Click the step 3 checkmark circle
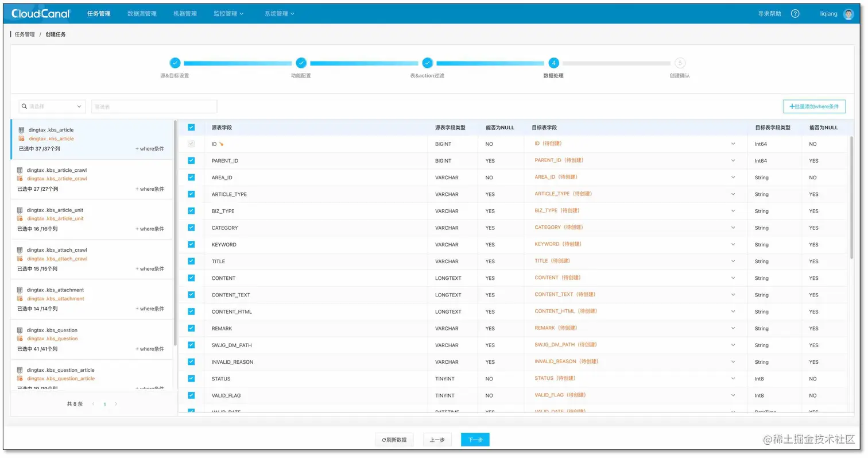This screenshot has height=458, width=868. coord(428,63)
